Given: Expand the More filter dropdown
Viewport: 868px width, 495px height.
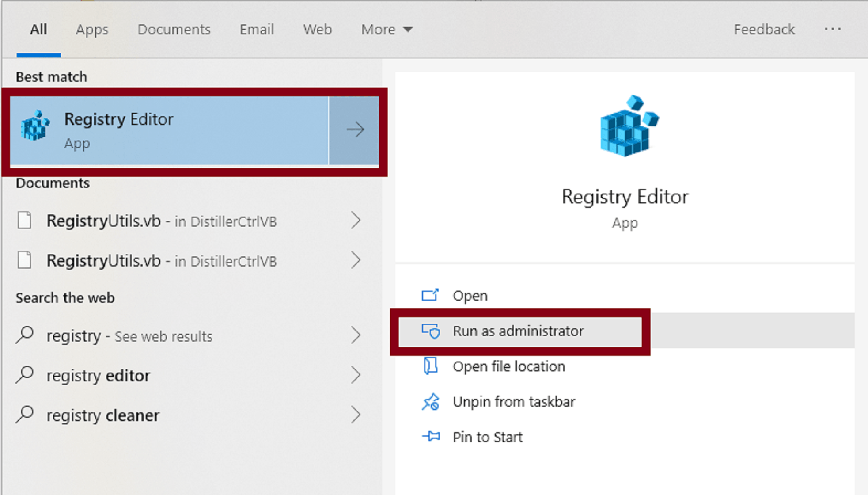Looking at the screenshot, I should (386, 29).
